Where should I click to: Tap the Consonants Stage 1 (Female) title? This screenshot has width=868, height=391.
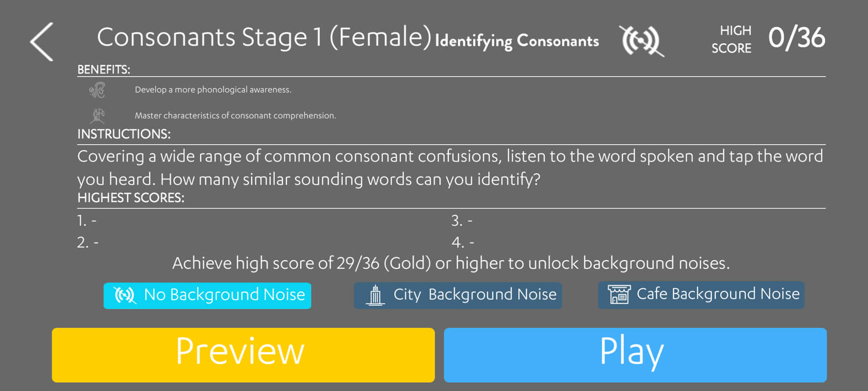click(264, 38)
